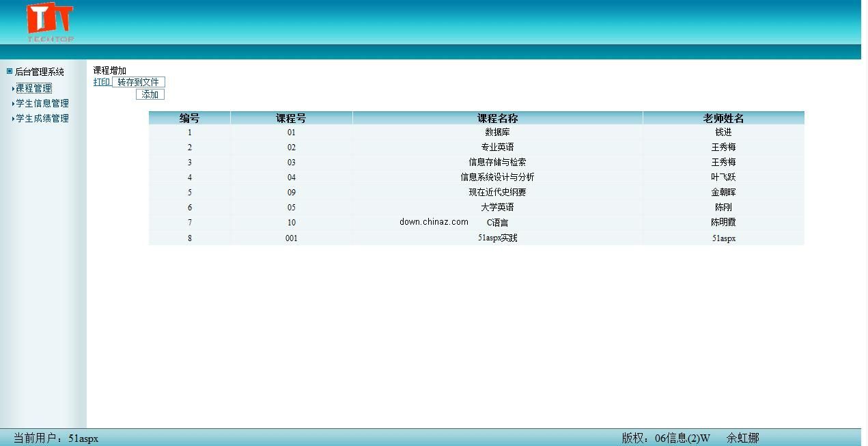Click the 添加 button
The image size is (868, 446).
[150, 94]
